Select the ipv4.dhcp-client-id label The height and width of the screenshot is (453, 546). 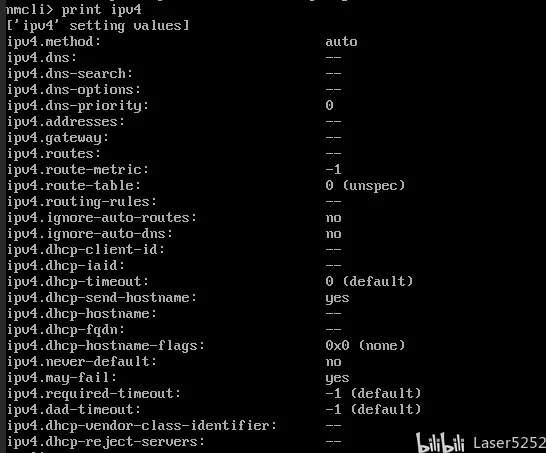[86, 250]
